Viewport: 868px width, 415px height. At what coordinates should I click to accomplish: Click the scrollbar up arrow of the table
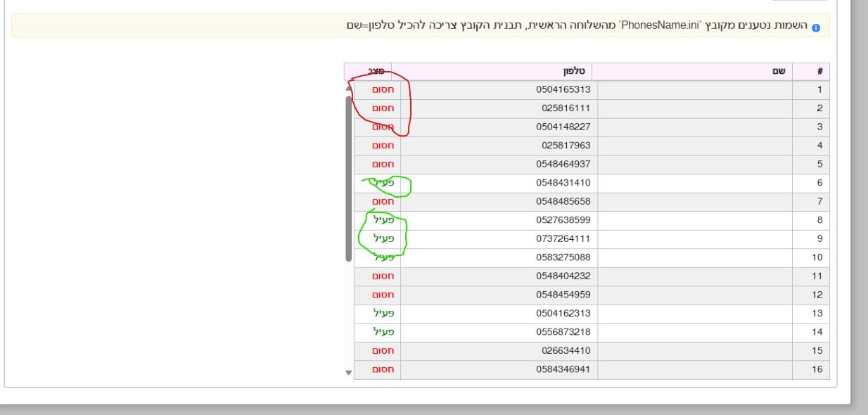tap(349, 89)
